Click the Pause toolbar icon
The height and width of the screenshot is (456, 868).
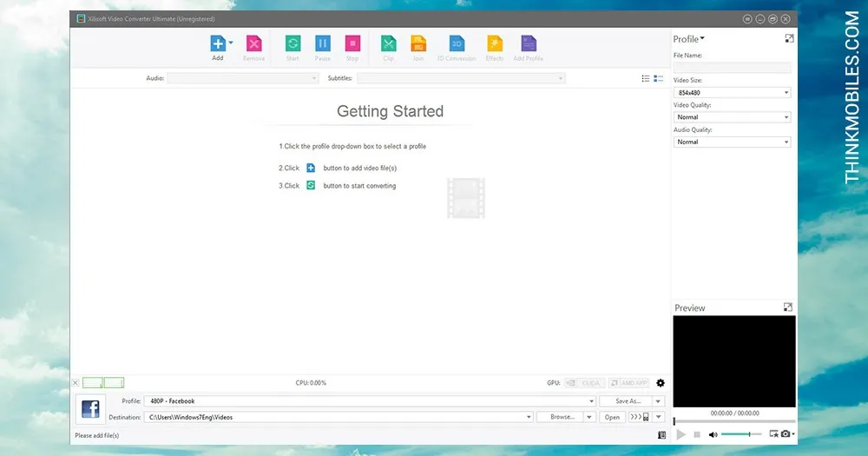tap(323, 43)
